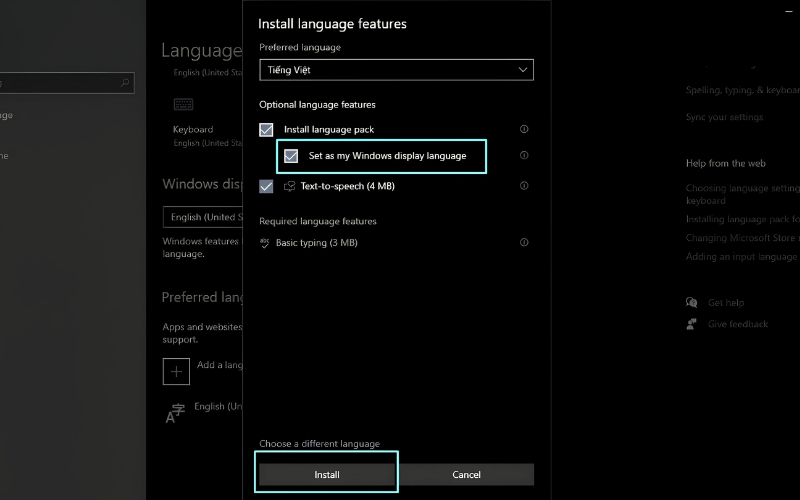Screen dimensions: 800x500
Task: Click Preferred language label in dialog
Action: coord(300,47)
